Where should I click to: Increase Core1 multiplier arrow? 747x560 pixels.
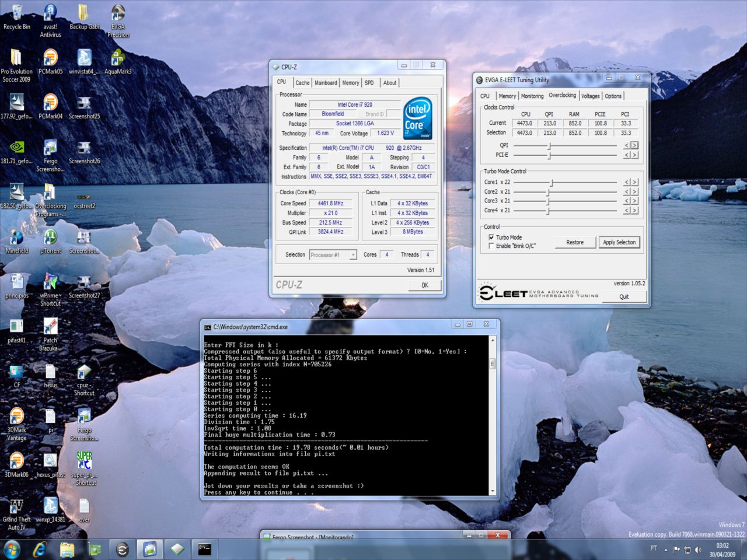coord(634,182)
